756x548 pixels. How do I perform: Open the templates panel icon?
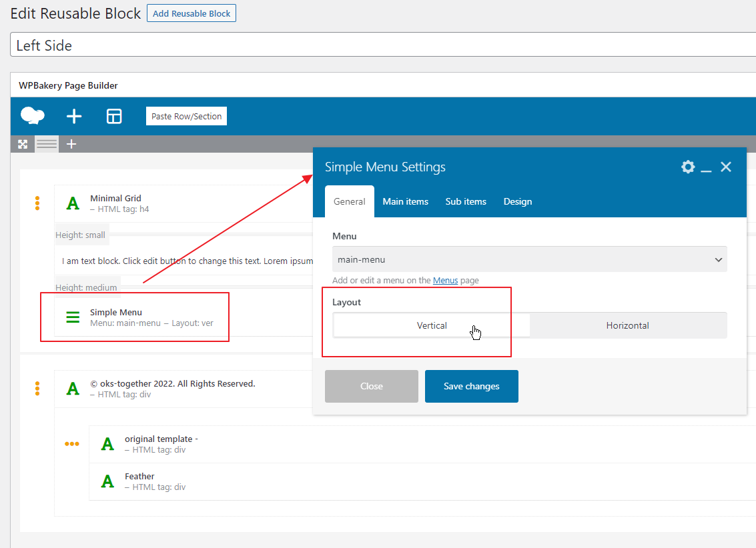point(114,116)
